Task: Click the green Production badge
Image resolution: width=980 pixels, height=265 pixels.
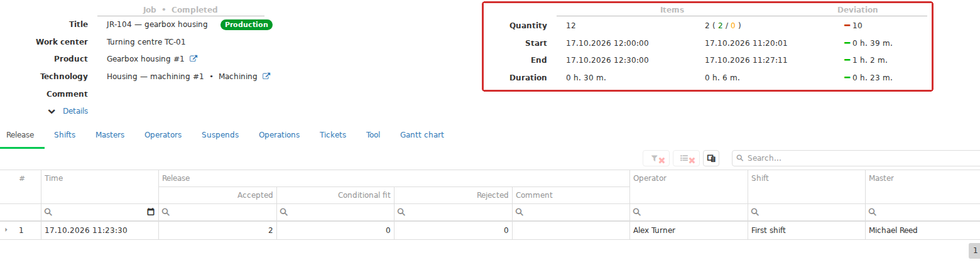Action: pos(246,24)
